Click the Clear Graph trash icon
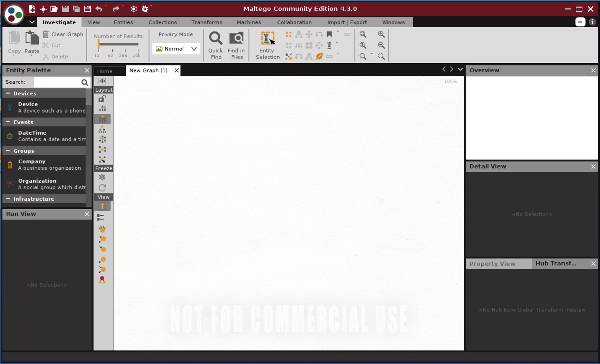600x364 pixels. pyautogui.click(x=46, y=34)
